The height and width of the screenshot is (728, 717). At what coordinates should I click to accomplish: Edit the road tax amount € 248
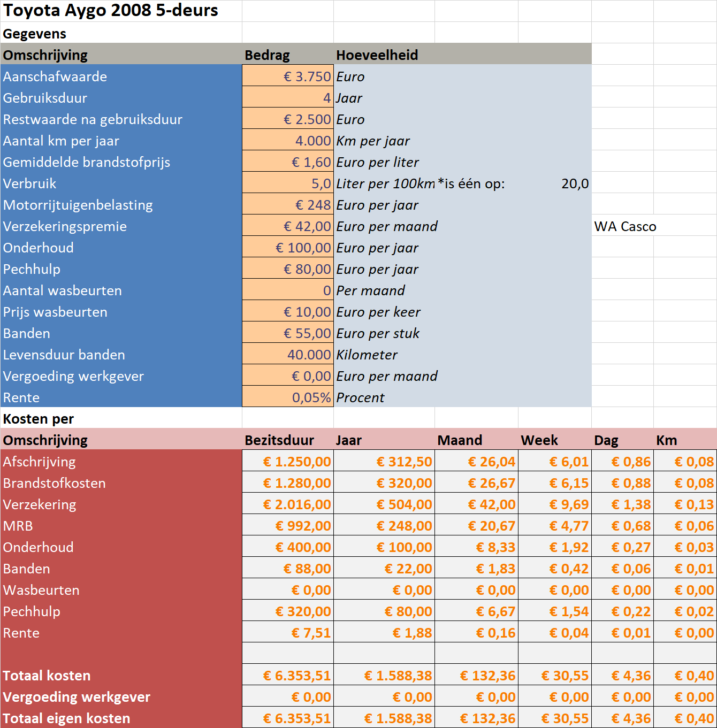click(288, 204)
